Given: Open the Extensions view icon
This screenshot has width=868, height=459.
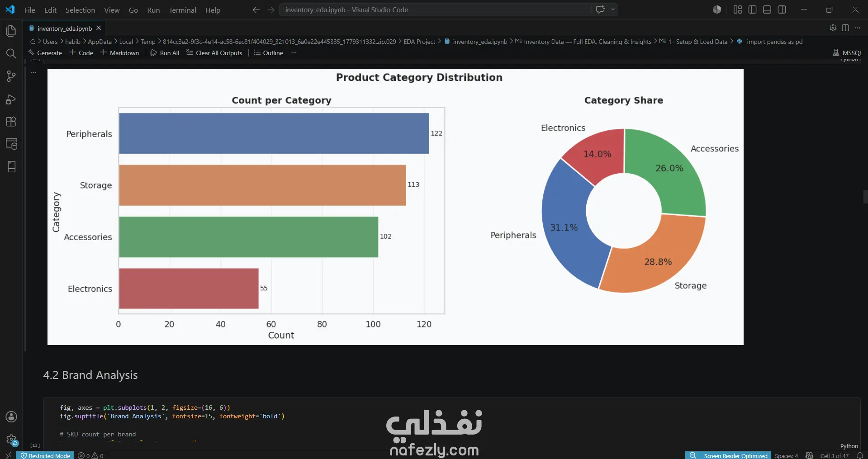Looking at the screenshot, I should pos(11,122).
